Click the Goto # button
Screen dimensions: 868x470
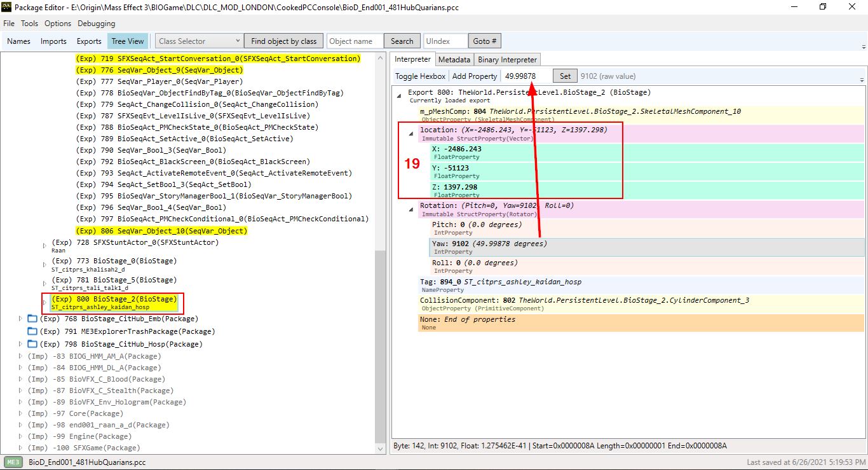pyautogui.click(x=485, y=41)
